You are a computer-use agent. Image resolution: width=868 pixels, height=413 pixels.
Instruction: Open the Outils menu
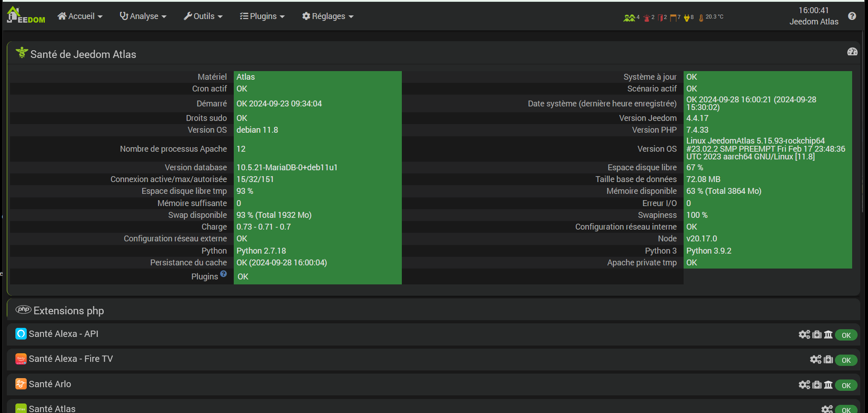[203, 16]
